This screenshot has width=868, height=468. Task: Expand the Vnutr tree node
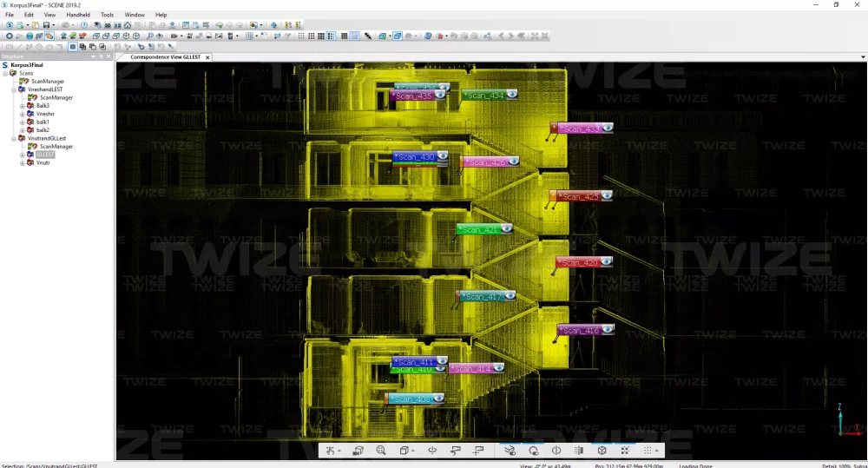click(x=23, y=162)
